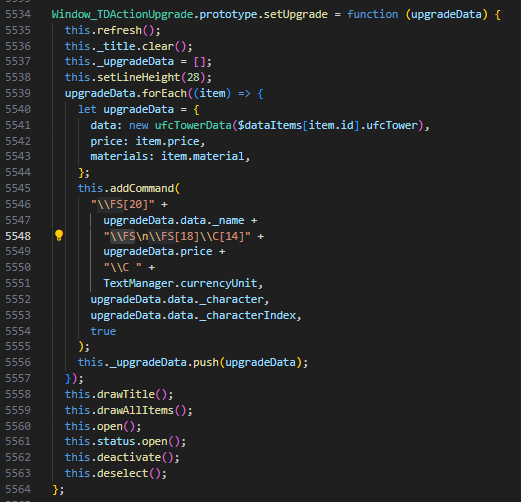Viewport: 521px width, 502px height.
Task: Click setLineHeight number 28
Action: [193, 77]
